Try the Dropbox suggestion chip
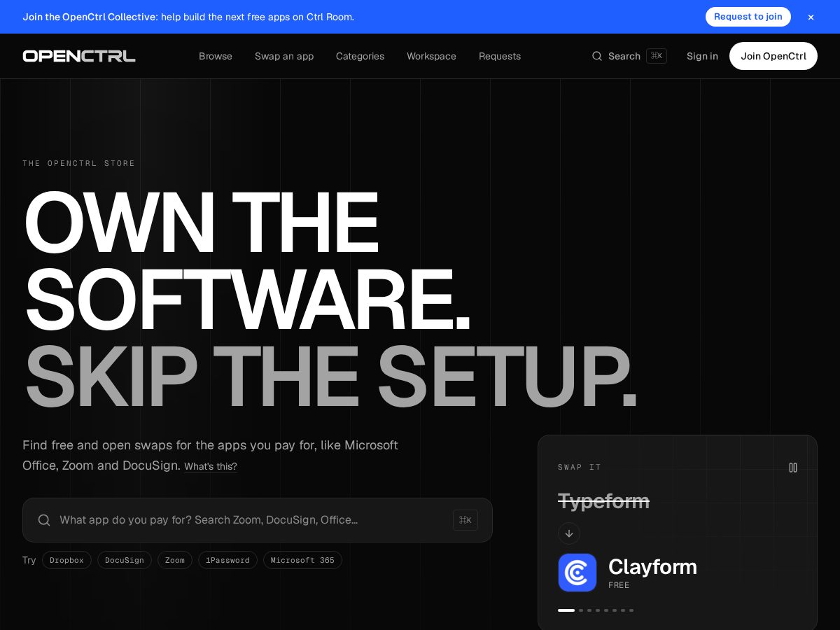The image size is (840, 630). 66,560
